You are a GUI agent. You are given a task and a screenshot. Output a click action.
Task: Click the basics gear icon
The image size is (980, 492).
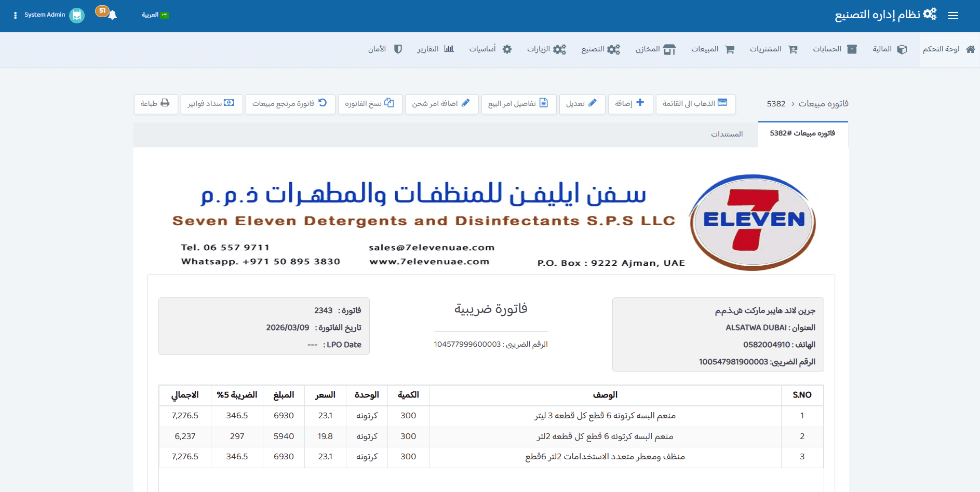507,49
